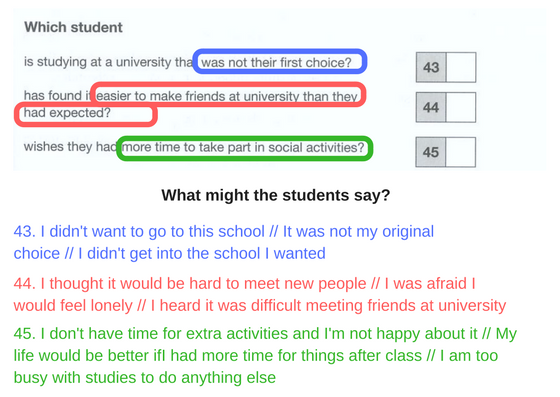Click the blue text 'I didn't want to go to this school'
This screenshot has height=397, width=560.
point(152,232)
